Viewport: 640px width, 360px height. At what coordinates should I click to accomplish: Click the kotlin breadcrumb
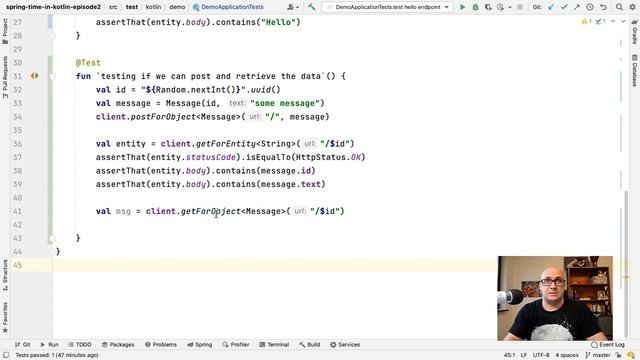pos(153,7)
